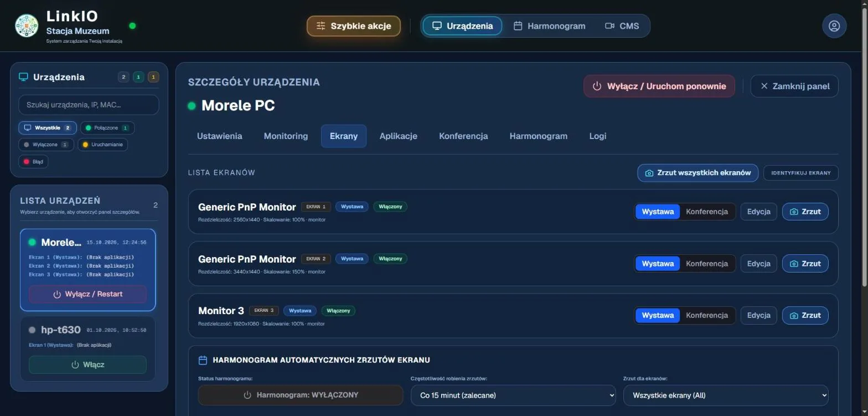Switch to the Monitoring tab
Viewport: 868px width, 416px height.
point(286,136)
